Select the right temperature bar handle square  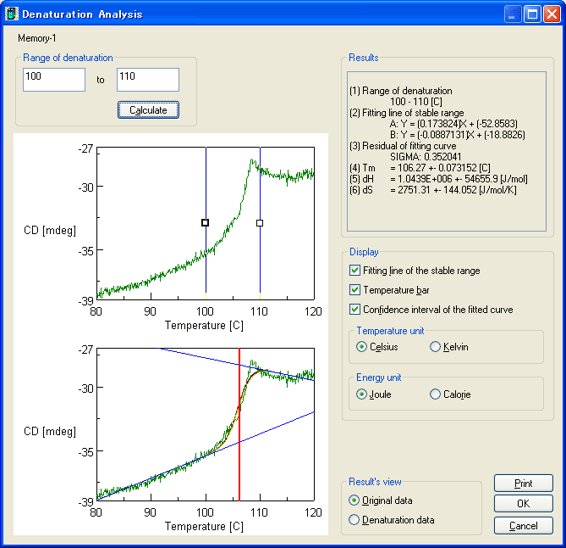tap(260, 223)
